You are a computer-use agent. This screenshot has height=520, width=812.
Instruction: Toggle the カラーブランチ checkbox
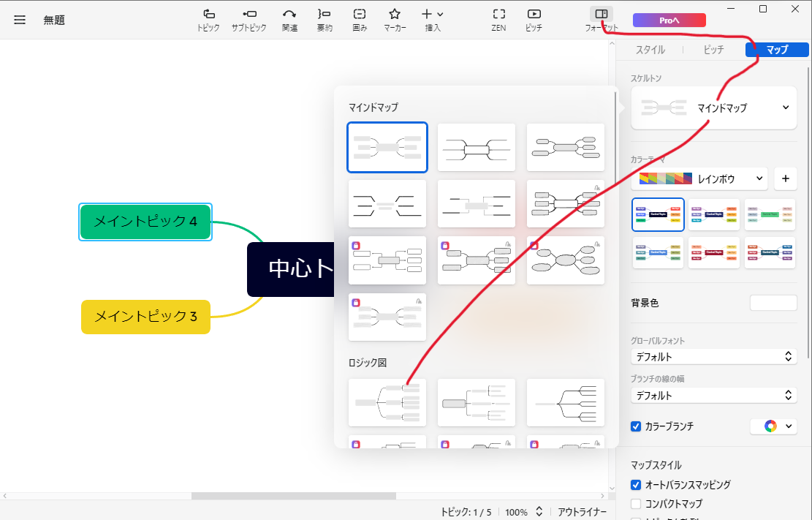636,426
